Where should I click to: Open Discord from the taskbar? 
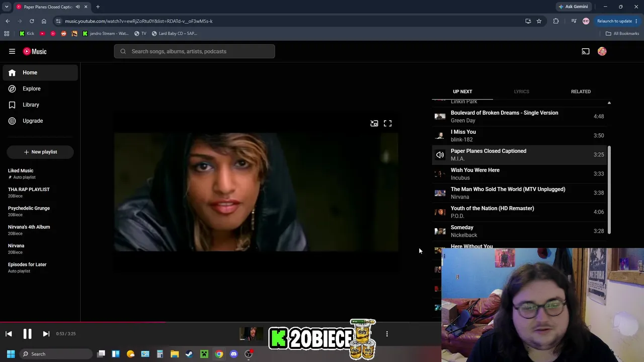(x=233, y=354)
